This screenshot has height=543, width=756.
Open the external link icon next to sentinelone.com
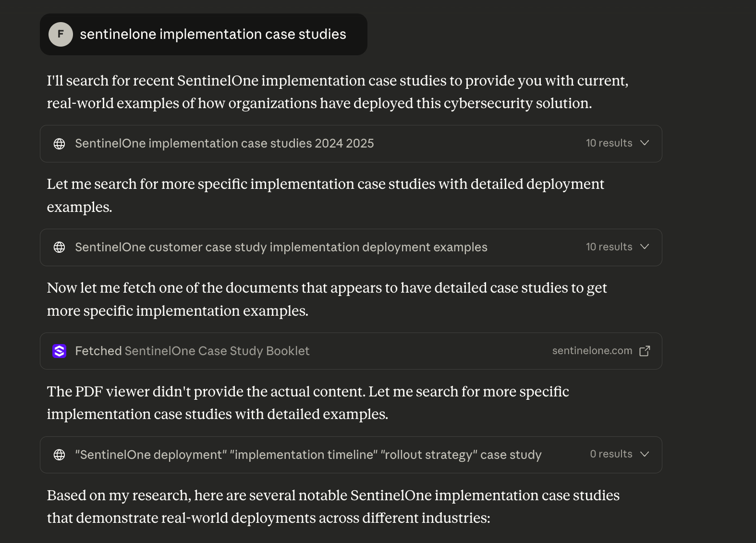click(x=645, y=351)
